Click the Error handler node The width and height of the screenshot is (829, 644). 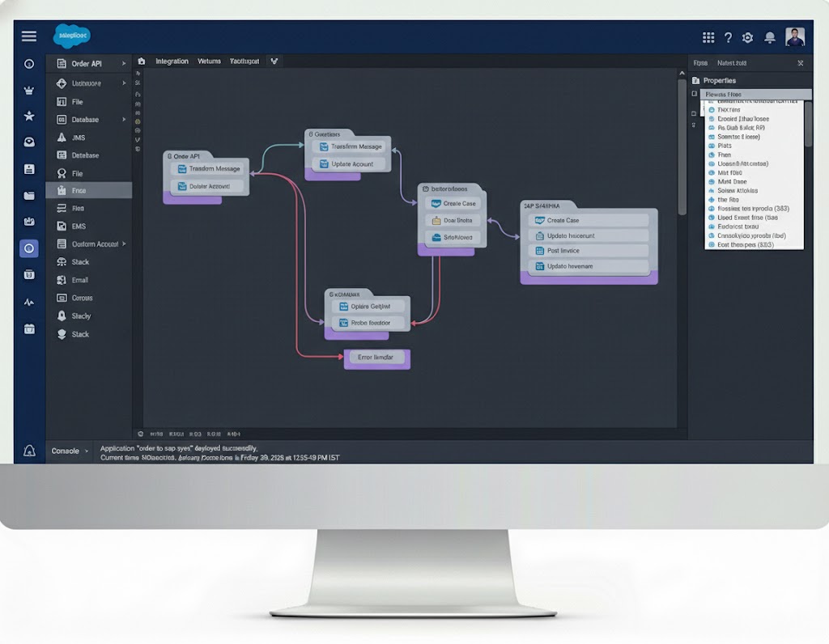coord(376,358)
